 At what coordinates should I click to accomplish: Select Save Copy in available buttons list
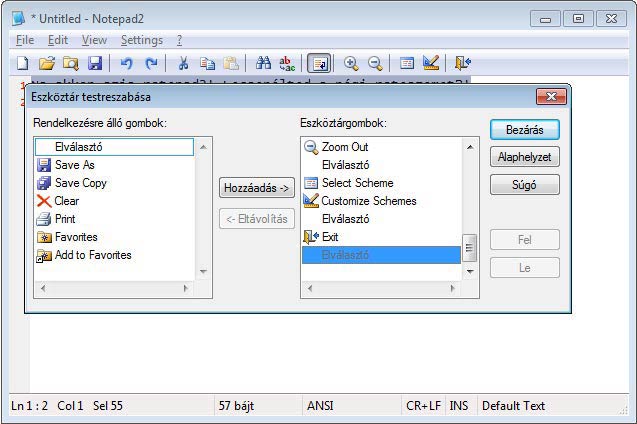click(115, 183)
